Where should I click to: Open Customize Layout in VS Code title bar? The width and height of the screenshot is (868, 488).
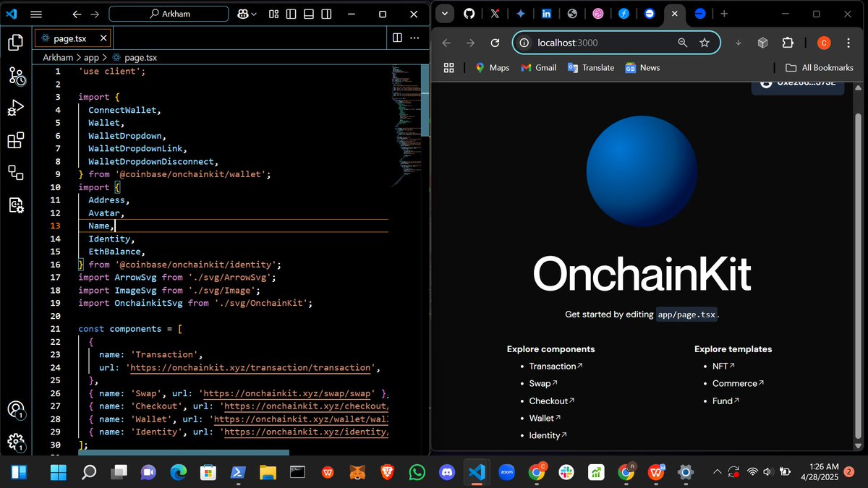pos(273,14)
